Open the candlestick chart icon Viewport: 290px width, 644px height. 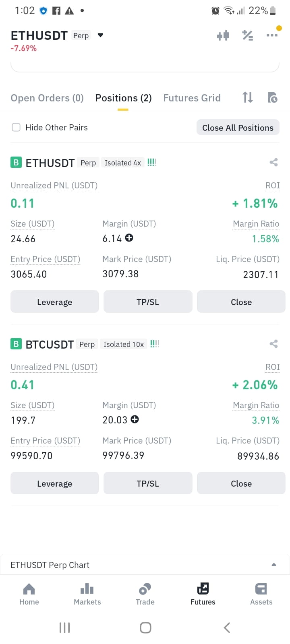point(223,35)
